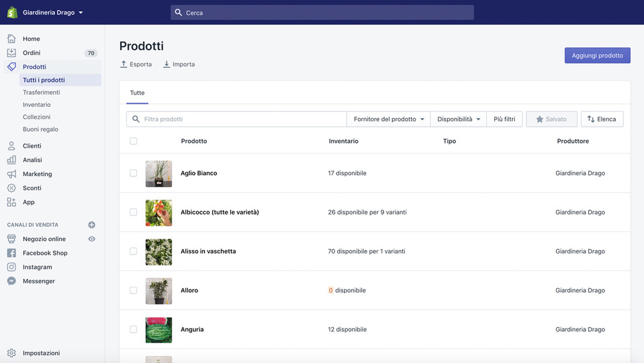Click '70 disponibile per 1 varianti' text

pos(367,251)
